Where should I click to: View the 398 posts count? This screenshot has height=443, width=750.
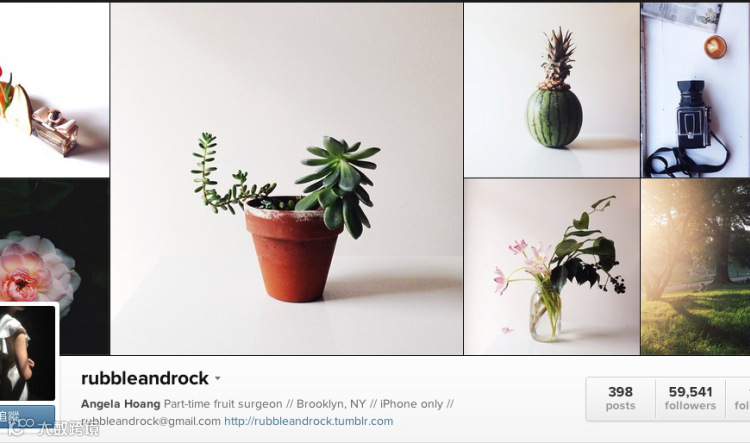620,399
